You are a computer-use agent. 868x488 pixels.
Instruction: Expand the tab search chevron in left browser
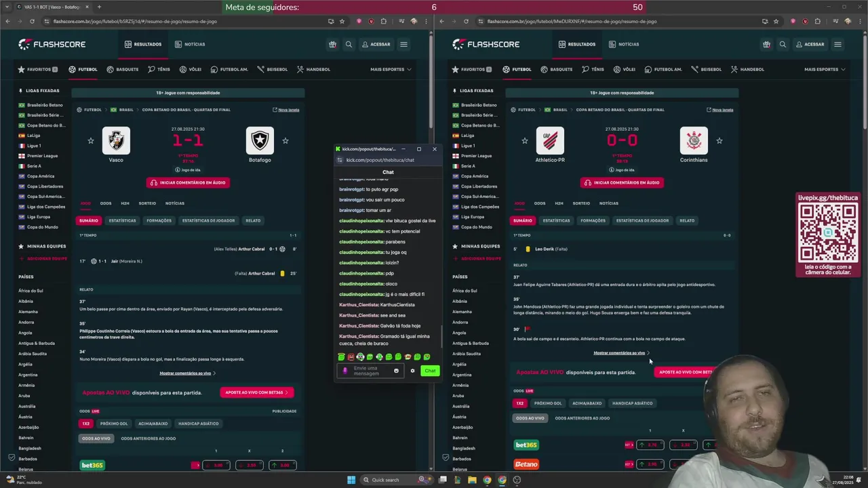[x=8, y=7]
